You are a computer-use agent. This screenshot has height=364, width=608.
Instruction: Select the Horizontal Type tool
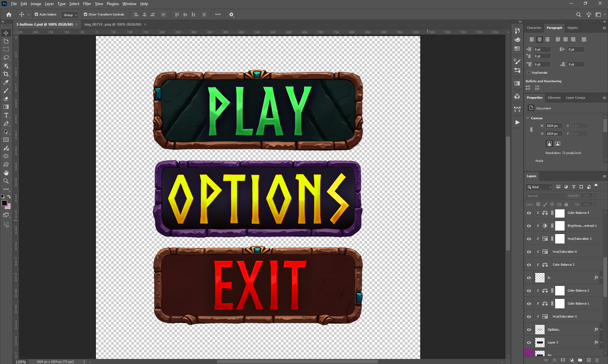click(x=6, y=115)
